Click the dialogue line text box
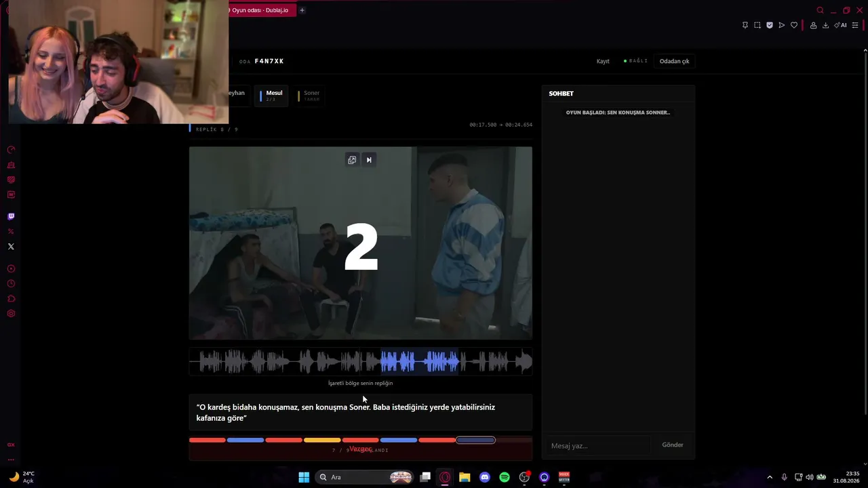This screenshot has width=868, height=488. tap(361, 413)
